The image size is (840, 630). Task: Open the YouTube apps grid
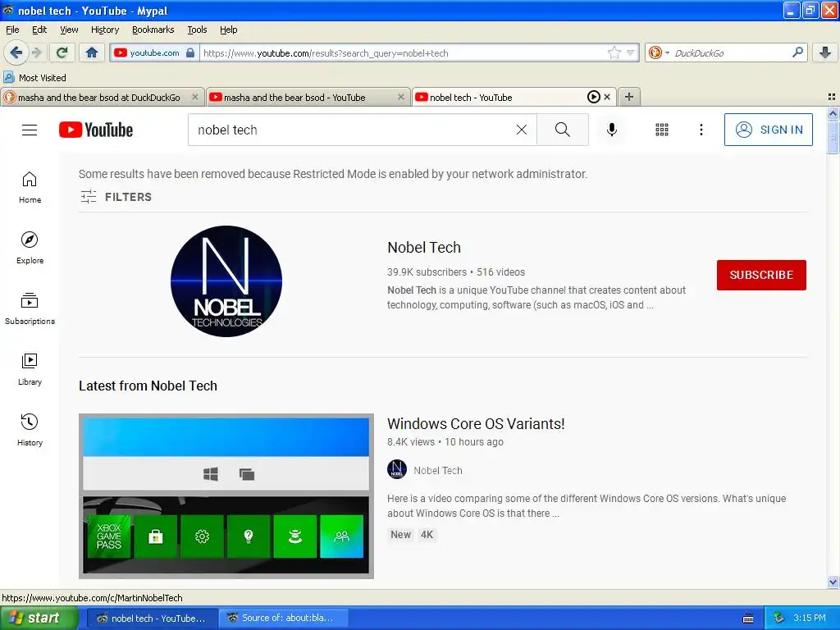(662, 130)
